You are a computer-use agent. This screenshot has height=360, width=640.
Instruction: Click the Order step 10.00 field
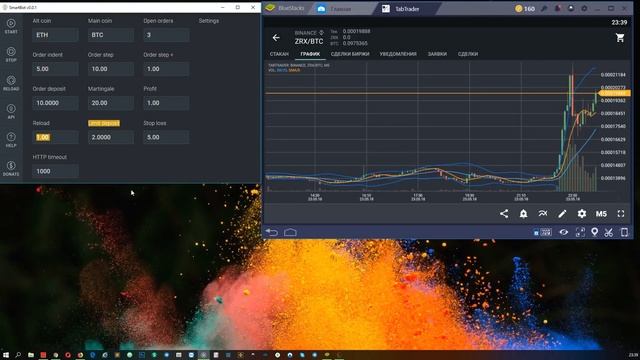pos(111,69)
